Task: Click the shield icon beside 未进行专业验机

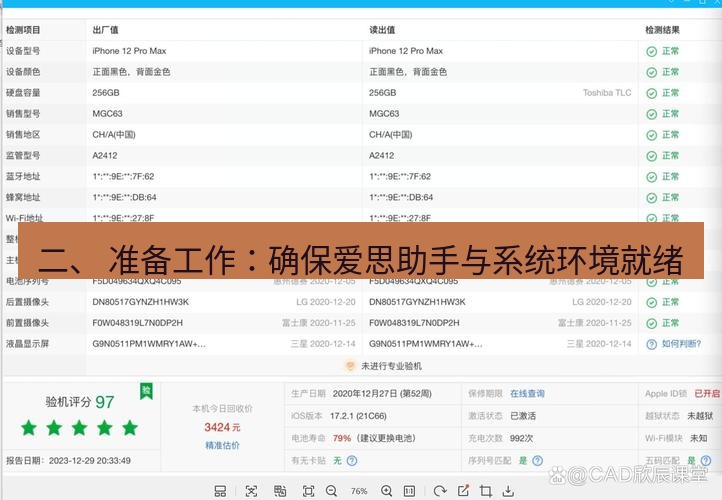Action: pos(350,366)
